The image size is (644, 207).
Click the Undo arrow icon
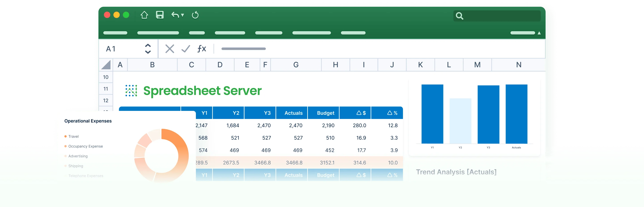175,15
